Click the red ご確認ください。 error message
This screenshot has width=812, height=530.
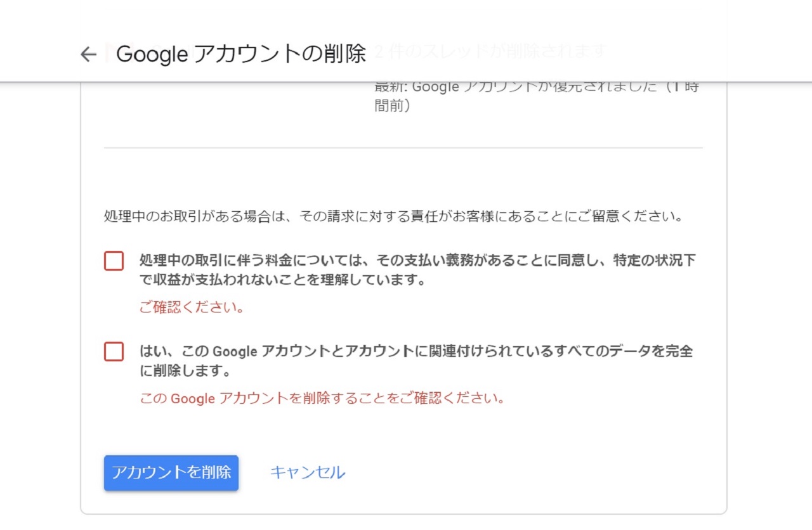(192, 308)
